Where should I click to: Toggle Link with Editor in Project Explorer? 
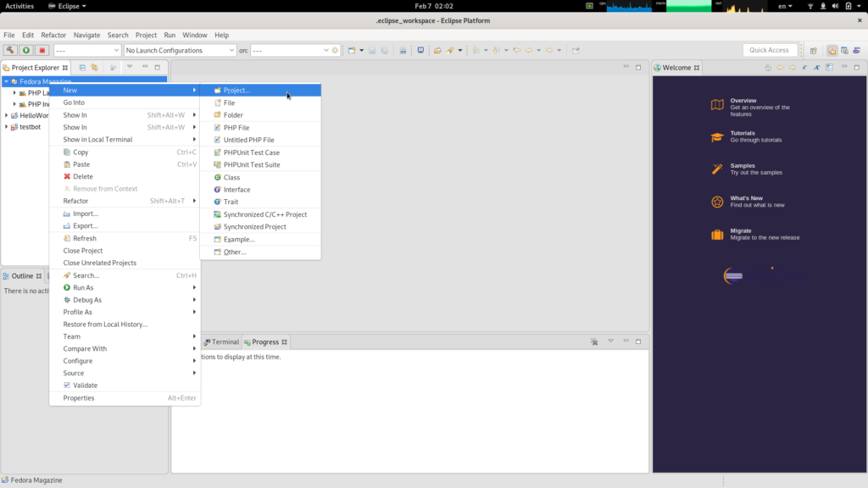94,67
